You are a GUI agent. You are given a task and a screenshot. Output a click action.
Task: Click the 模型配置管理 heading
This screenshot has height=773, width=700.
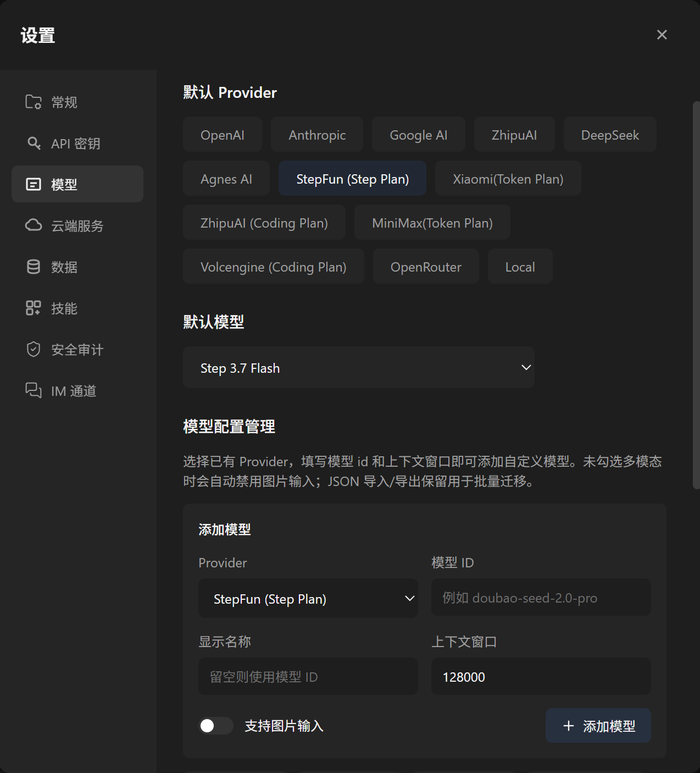click(229, 426)
